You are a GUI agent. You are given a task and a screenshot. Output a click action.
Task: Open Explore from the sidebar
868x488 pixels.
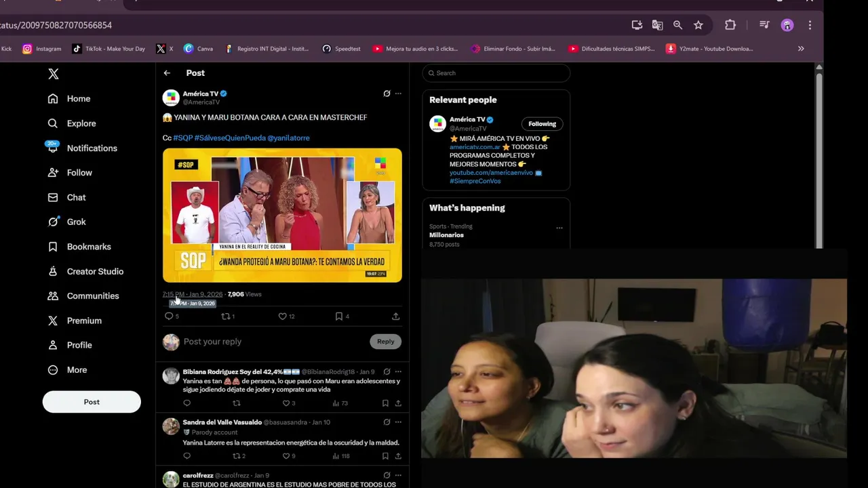(72, 123)
